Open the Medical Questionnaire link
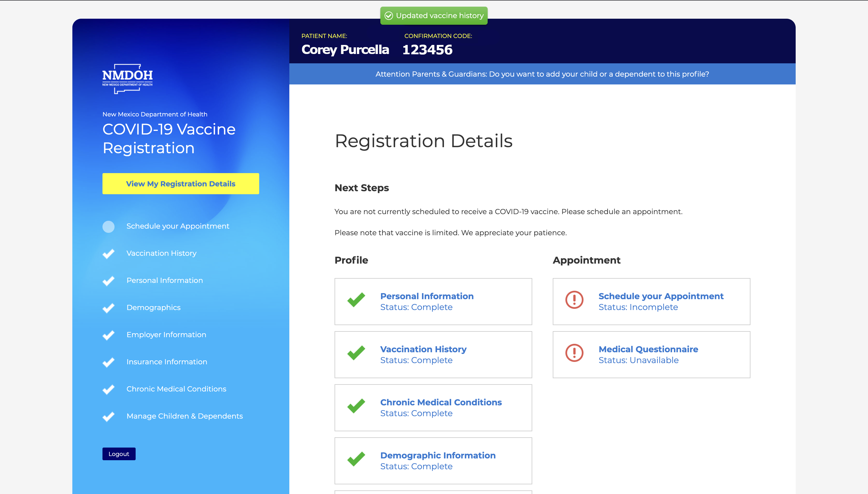The width and height of the screenshot is (868, 494). (x=648, y=349)
